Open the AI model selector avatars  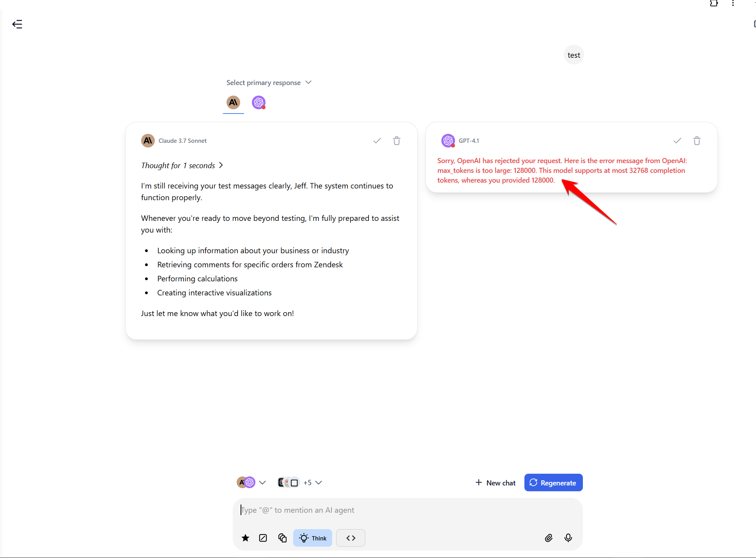pyautogui.click(x=246, y=483)
